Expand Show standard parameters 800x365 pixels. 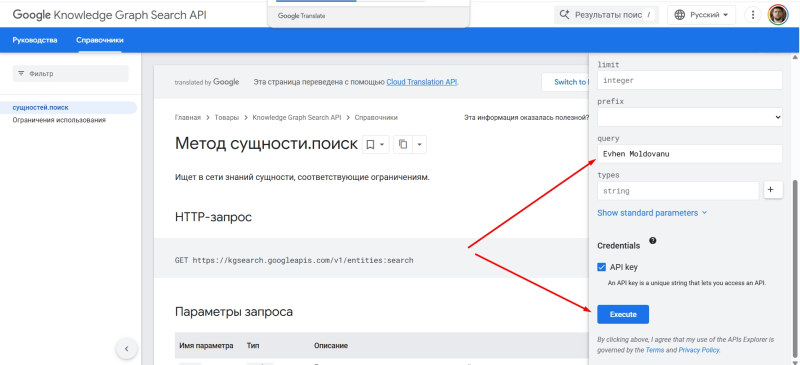click(652, 213)
